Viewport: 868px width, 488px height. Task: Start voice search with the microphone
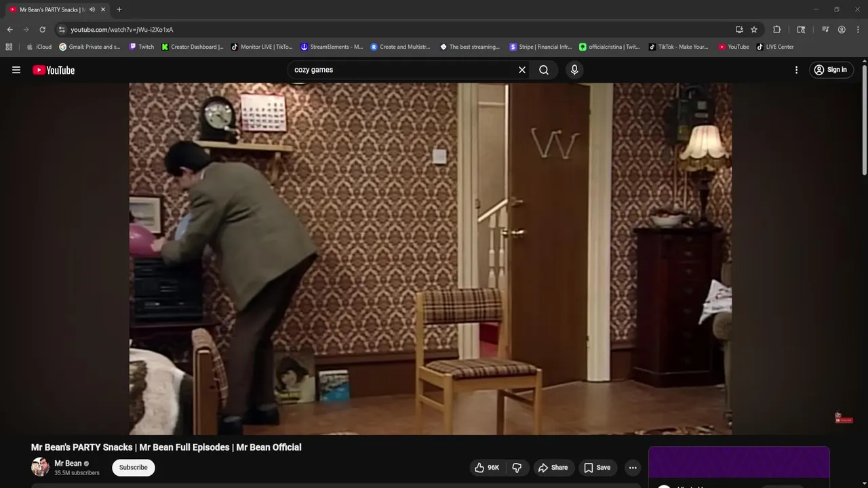574,70
